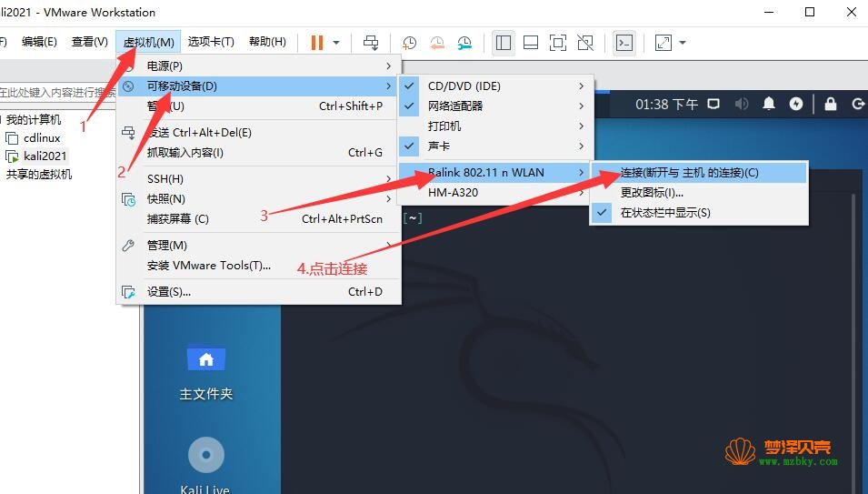Open the 管理(M) submenu
Viewport: 868px width, 494px height.
point(258,246)
